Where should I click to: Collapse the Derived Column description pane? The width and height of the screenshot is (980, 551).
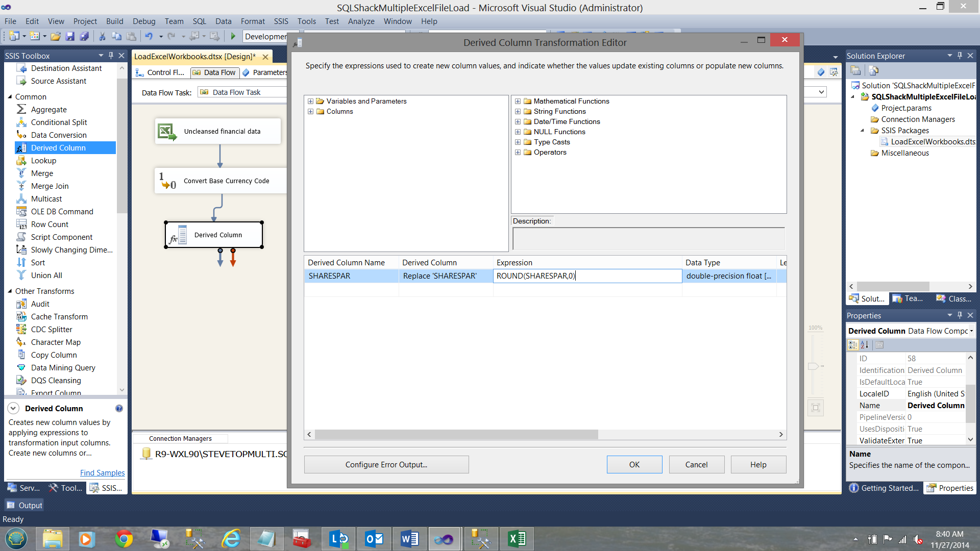coord(14,408)
